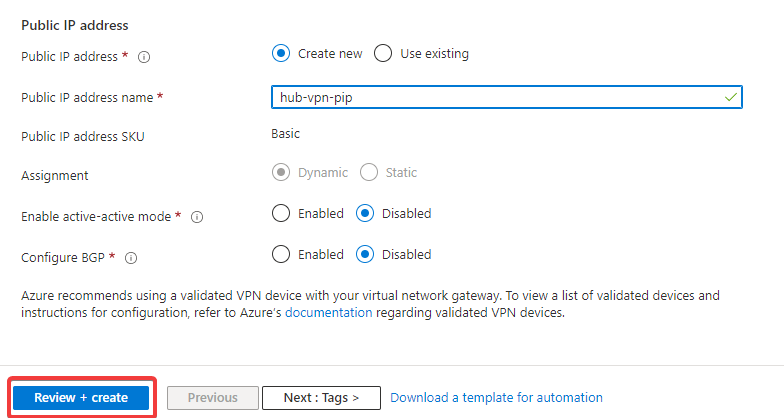784x418 pixels.
Task: Set active-active mode to Disabled
Action: tap(365, 213)
